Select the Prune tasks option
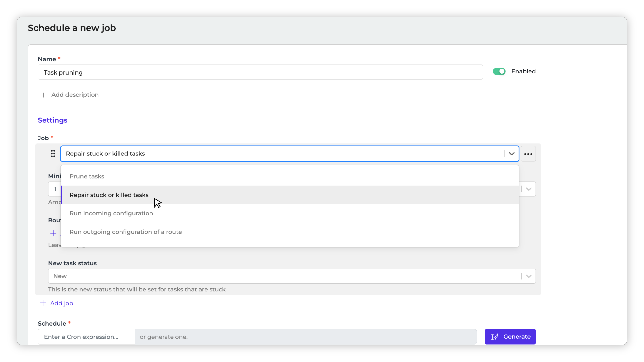Image resolution: width=644 pixels, height=362 pixels. tap(87, 176)
